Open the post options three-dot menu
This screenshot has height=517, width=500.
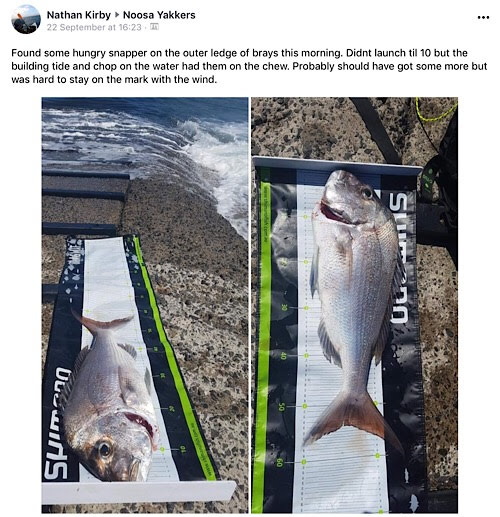tap(483, 17)
